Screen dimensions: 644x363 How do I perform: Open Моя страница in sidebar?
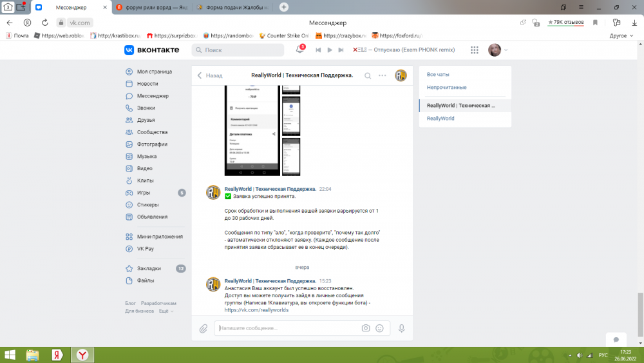point(155,72)
